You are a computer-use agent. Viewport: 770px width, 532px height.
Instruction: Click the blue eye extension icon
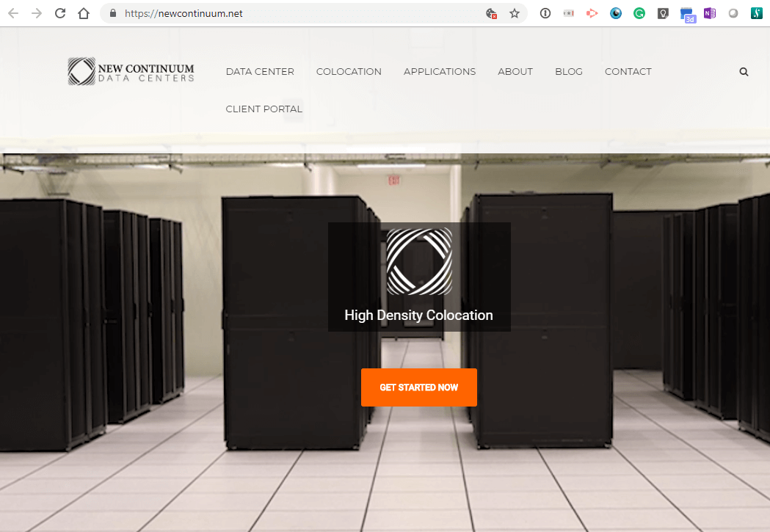click(615, 12)
